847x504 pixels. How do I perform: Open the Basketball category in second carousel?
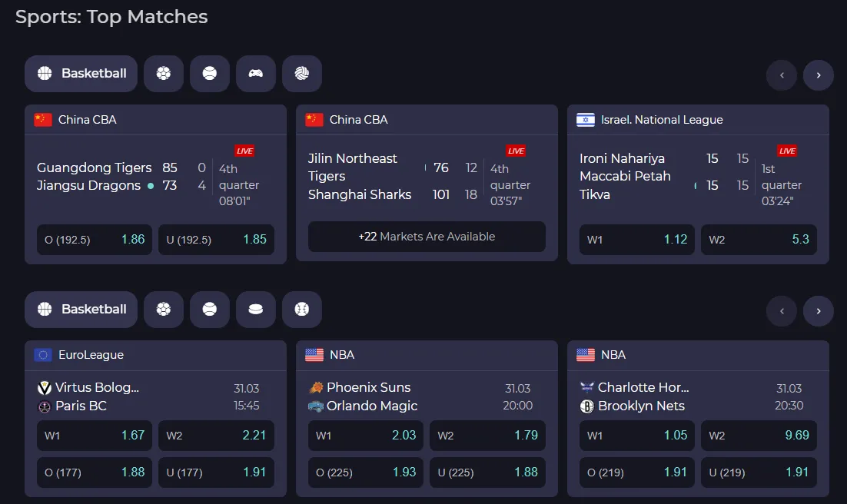click(x=81, y=309)
